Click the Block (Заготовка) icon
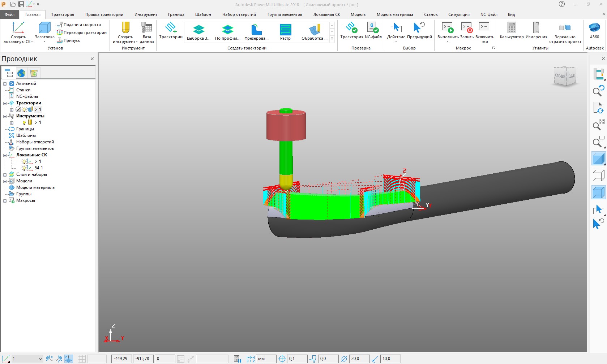607x364 pixels. [x=44, y=28]
